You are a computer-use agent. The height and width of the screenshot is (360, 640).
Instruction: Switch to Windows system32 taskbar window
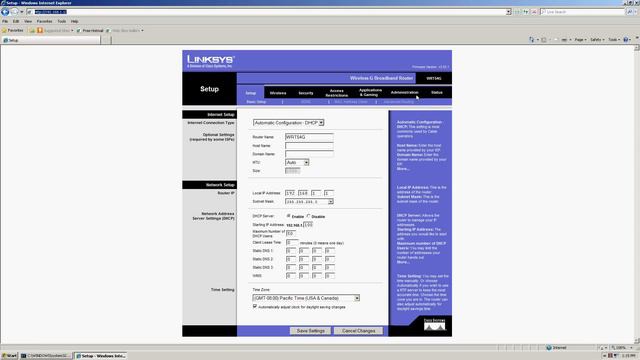(x=46, y=356)
